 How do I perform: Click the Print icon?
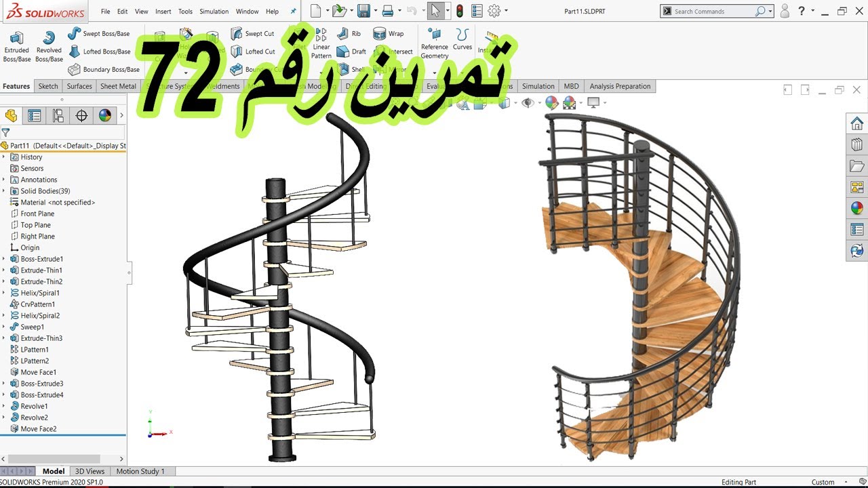click(x=387, y=11)
